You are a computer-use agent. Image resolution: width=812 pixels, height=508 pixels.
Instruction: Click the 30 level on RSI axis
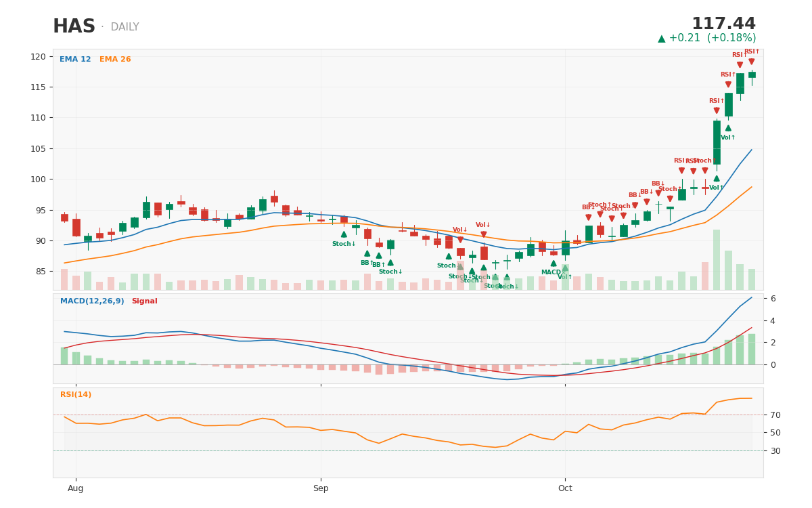[775, 450]
